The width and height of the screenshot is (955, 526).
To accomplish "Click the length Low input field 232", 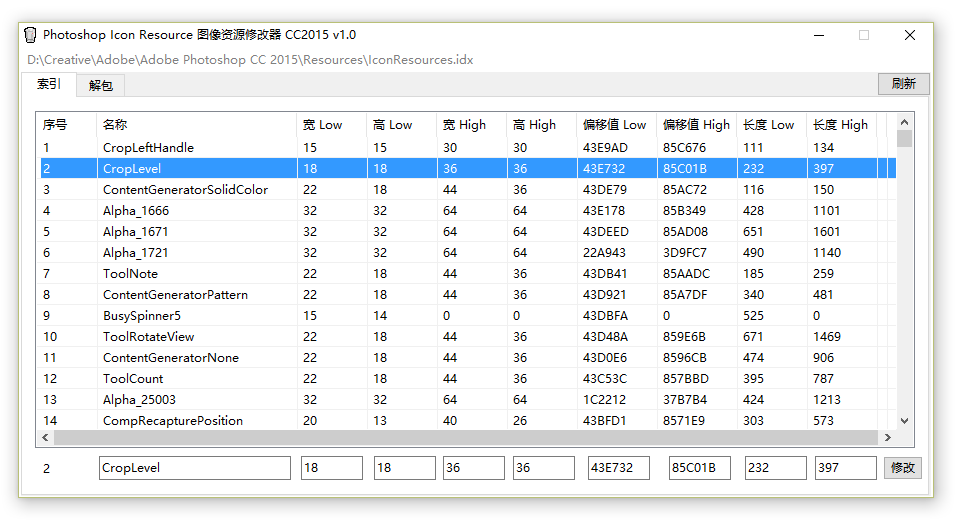I will click(776, 468).
